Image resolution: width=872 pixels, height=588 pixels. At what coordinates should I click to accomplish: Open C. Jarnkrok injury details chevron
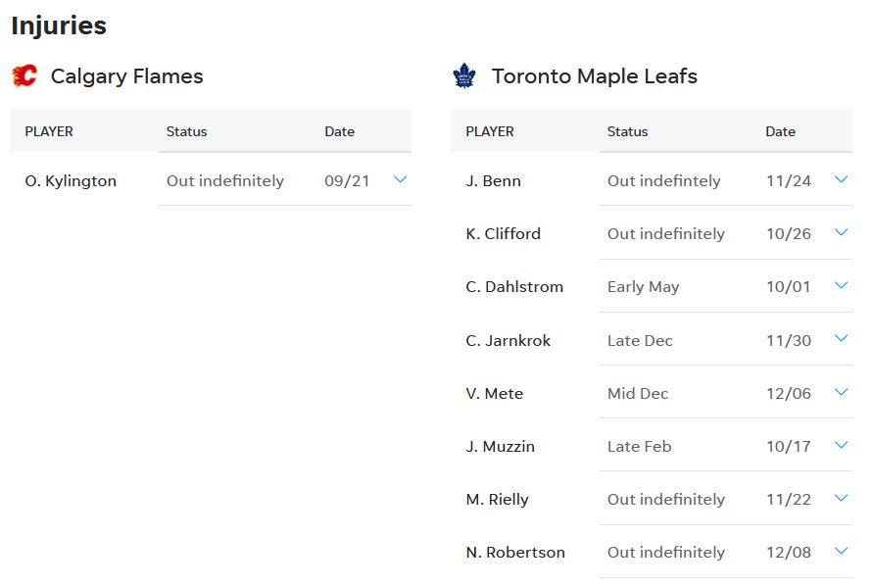tap(841, 338)
